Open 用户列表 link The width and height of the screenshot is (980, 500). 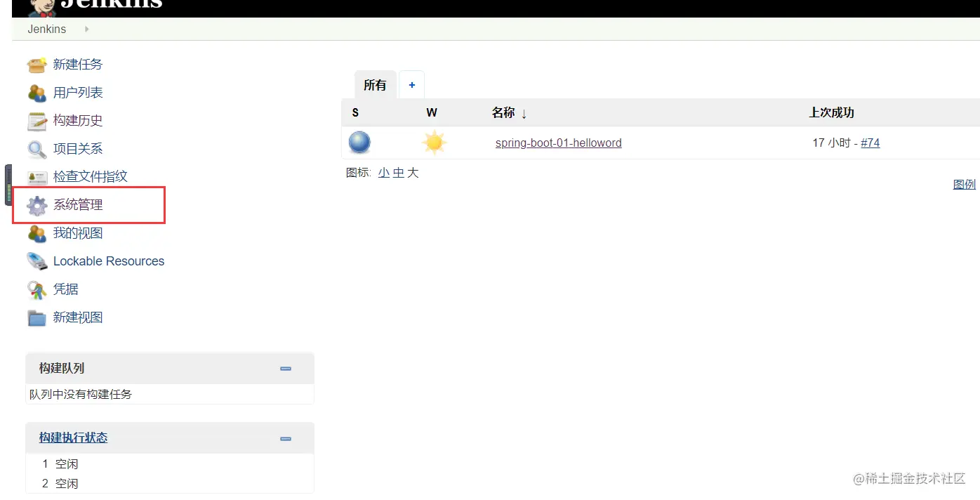[78, 93]
